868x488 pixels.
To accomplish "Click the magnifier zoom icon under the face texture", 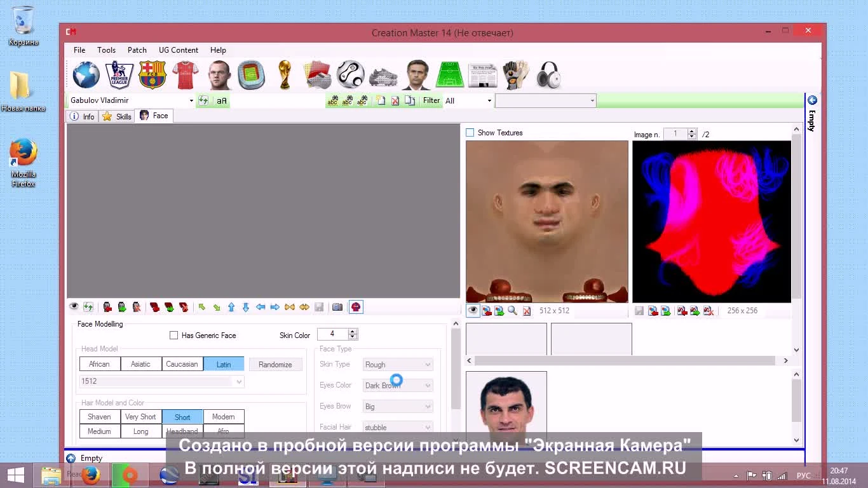I will pyautogui.click(x=512, y=311).
